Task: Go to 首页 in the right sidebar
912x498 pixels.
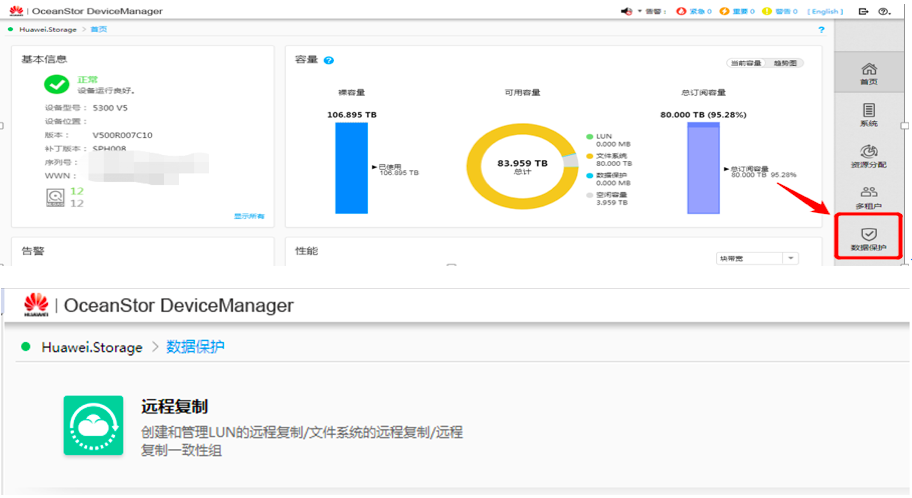Action: pos(868,73)
